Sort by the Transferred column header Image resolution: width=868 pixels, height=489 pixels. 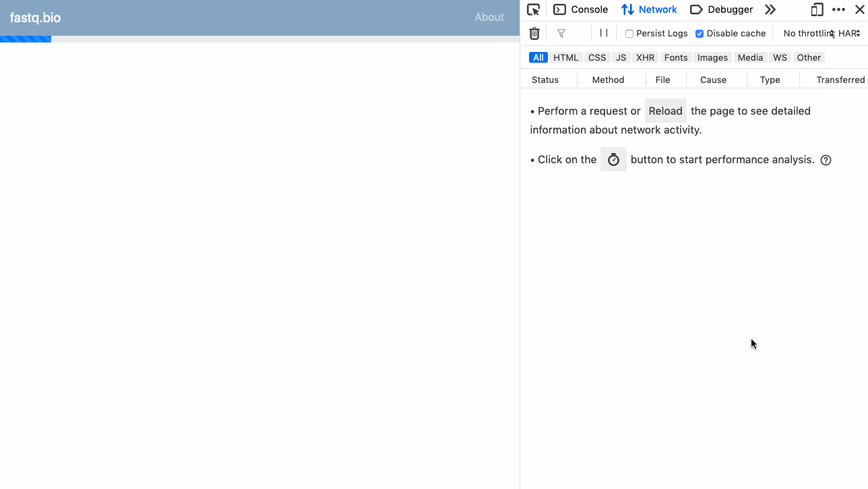tap(840, 80)
